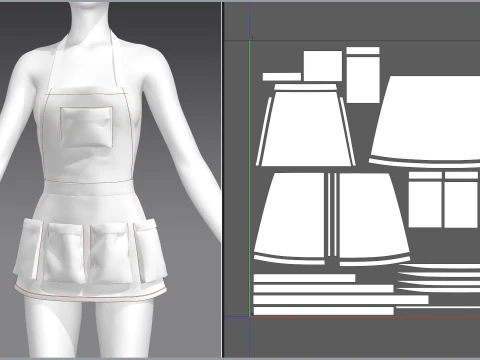Image resolution: width=480 pixels, height=360 pixels.
Task: Select the large trapezoid pattern at the right edge
Action: pos(430,117)
